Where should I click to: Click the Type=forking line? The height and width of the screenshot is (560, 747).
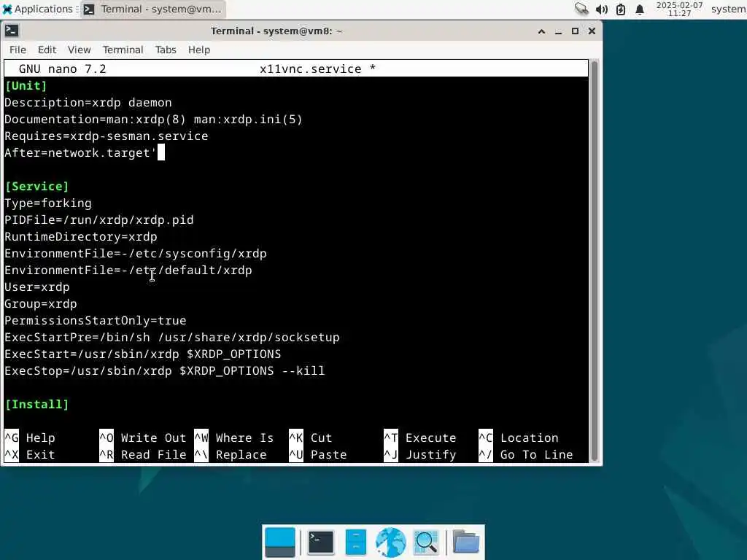coord(48,203)
